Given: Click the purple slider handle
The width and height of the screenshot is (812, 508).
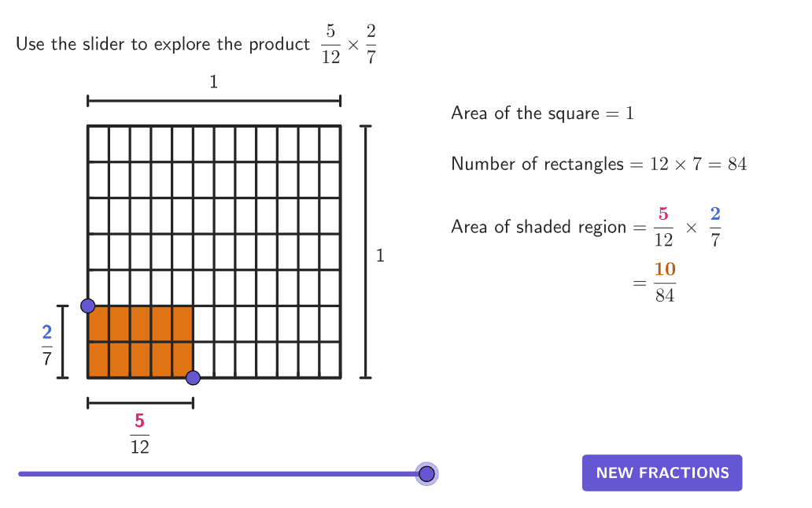Looking at the screenshot, I should 426,474.
